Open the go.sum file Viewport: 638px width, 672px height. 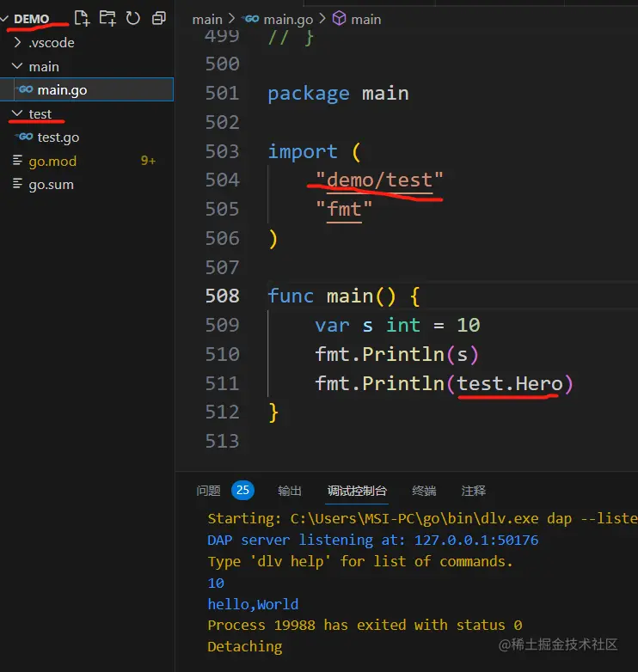tap(51, 185)
